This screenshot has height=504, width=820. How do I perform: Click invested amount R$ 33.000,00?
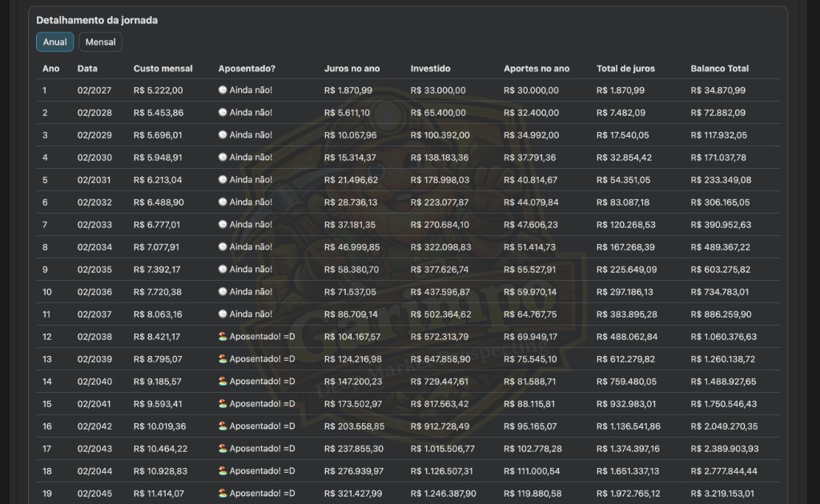(x=437, y=90)
